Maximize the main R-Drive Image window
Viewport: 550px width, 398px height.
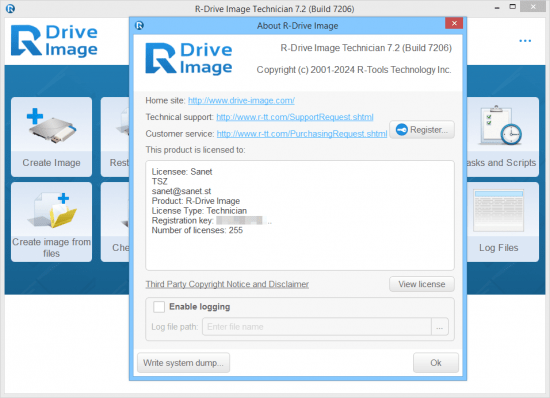click(x=513, y=7)
